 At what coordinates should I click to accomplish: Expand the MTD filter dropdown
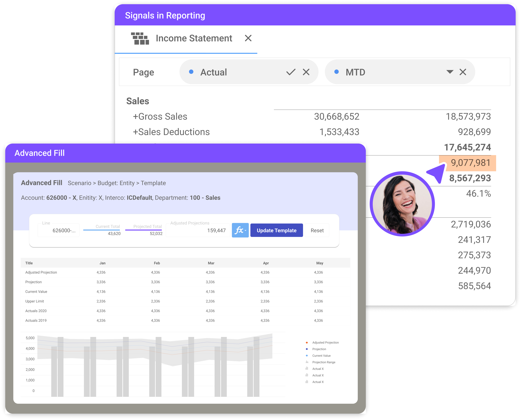(x=449, y=72)
